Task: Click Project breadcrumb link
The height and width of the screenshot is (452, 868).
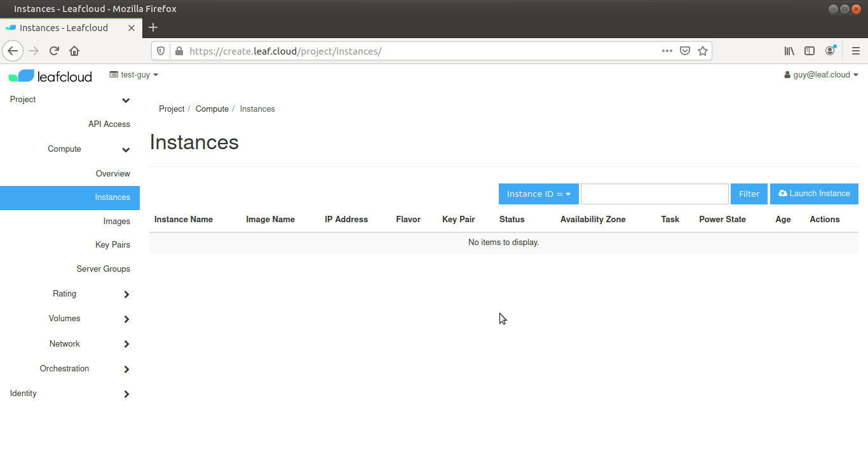Action: coord(172,109)
